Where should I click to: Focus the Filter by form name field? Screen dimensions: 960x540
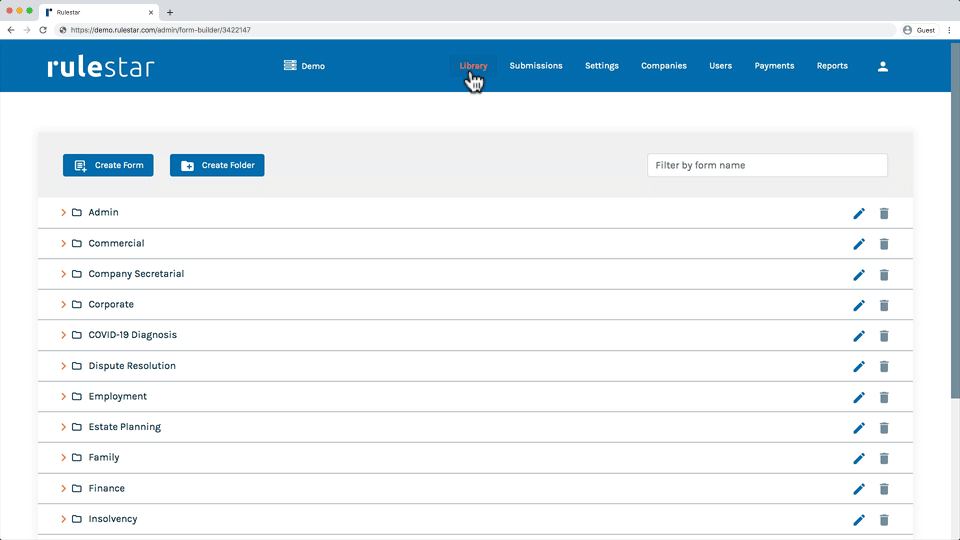tap(767, 165)
